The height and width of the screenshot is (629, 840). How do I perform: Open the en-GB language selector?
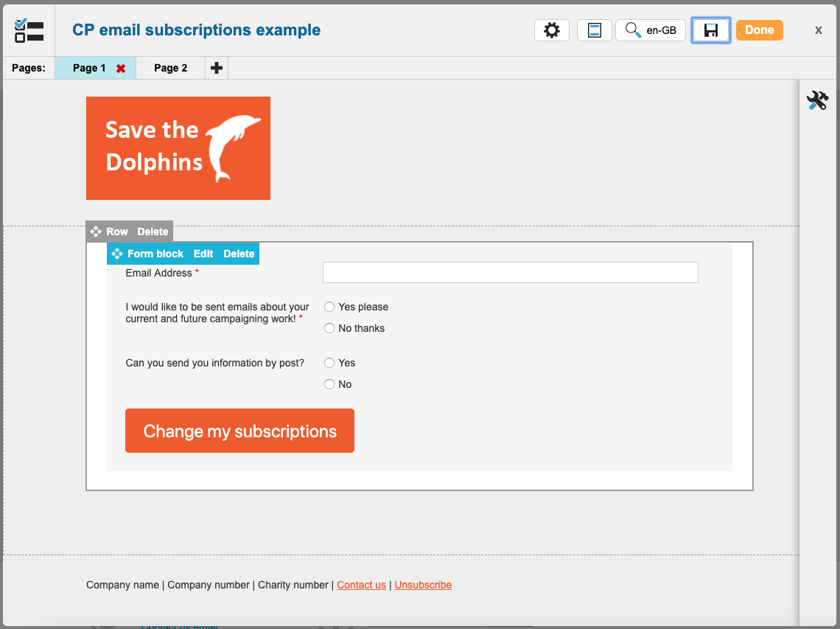click(651, 30)
